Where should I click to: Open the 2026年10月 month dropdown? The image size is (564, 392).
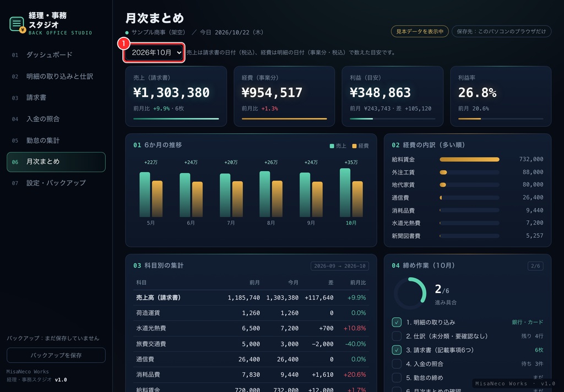click(154, 52)
